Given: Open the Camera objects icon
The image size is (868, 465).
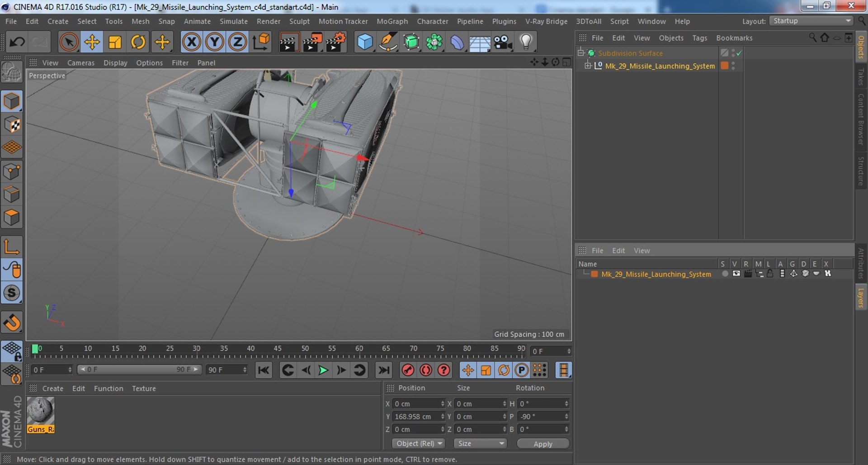Looking at the screenshot, I should [503, 42].
